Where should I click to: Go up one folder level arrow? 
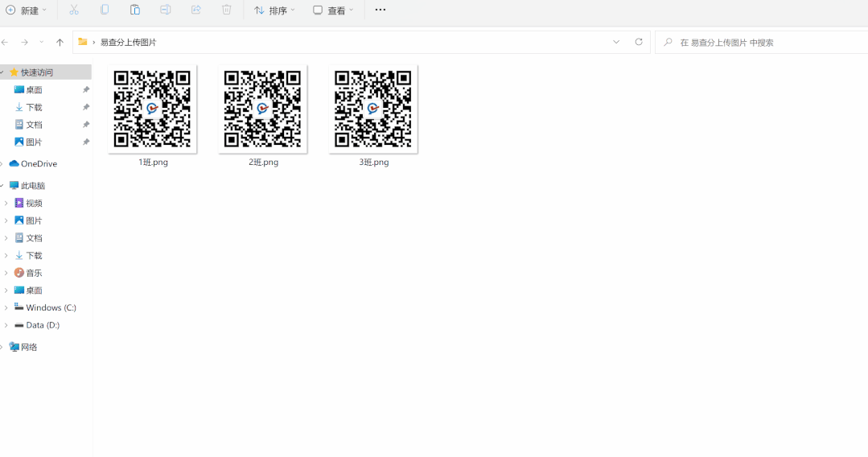click(60, 42)
